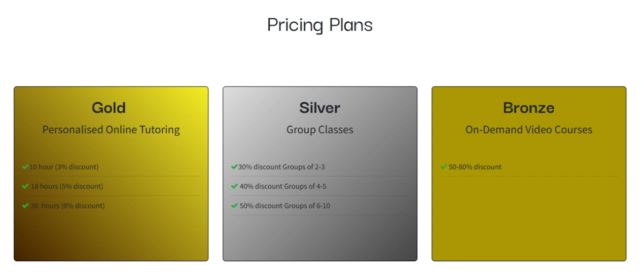Click the checkmark beside 10 hour discount
This screenshot has height=276, width=644.
pos(25,167)
